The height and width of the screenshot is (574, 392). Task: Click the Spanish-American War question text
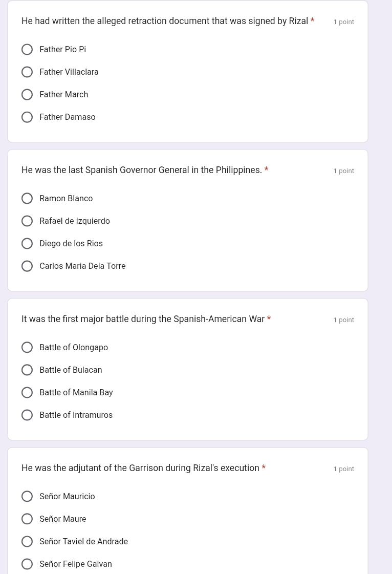143,320
